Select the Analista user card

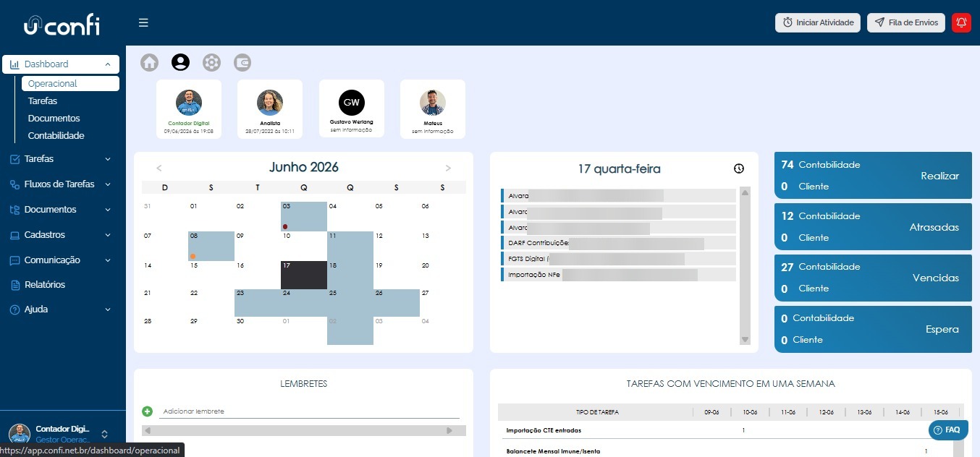(269, 109)
